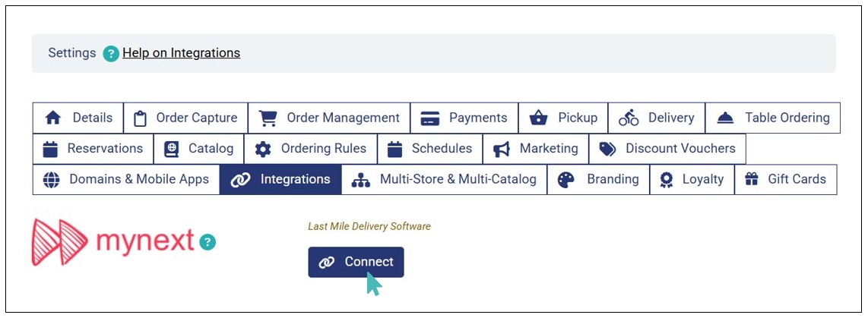This screenshot has width=868, height=318.
Task: Click the Delivery bicycle icon
Action: (x=629, y=118)
